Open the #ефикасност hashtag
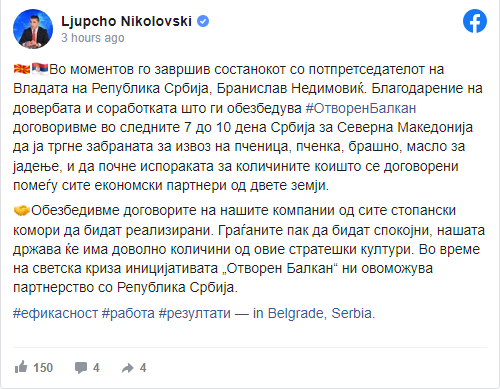This screenshot has height=389, width=500. click(x=55, y=313)
